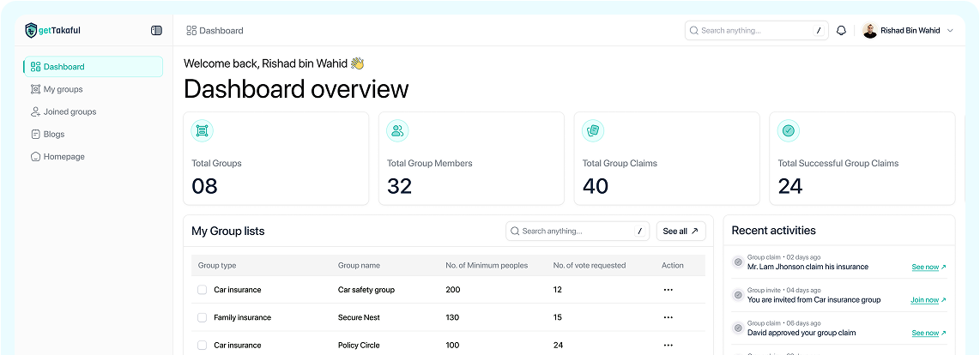980x355 pixels.
Task: Click the slash shortcut badge in top search
Action: coord(818,30)
